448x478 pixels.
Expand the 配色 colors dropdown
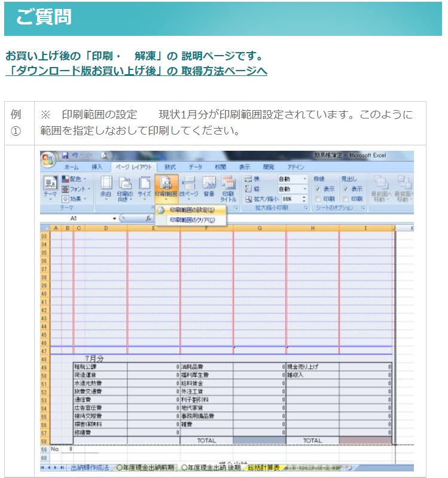tap(75, 179)
